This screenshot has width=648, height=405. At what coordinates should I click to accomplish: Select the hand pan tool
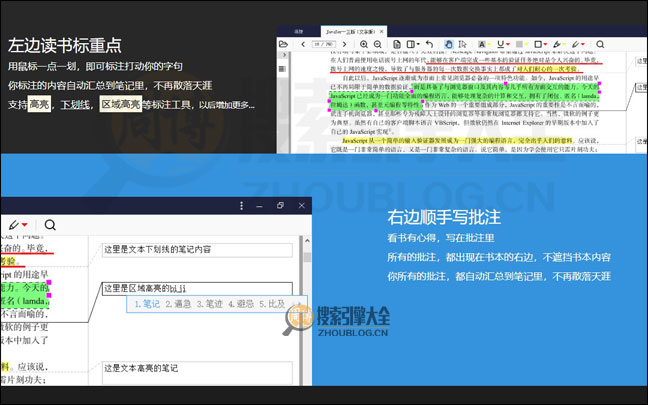(451, 45)
